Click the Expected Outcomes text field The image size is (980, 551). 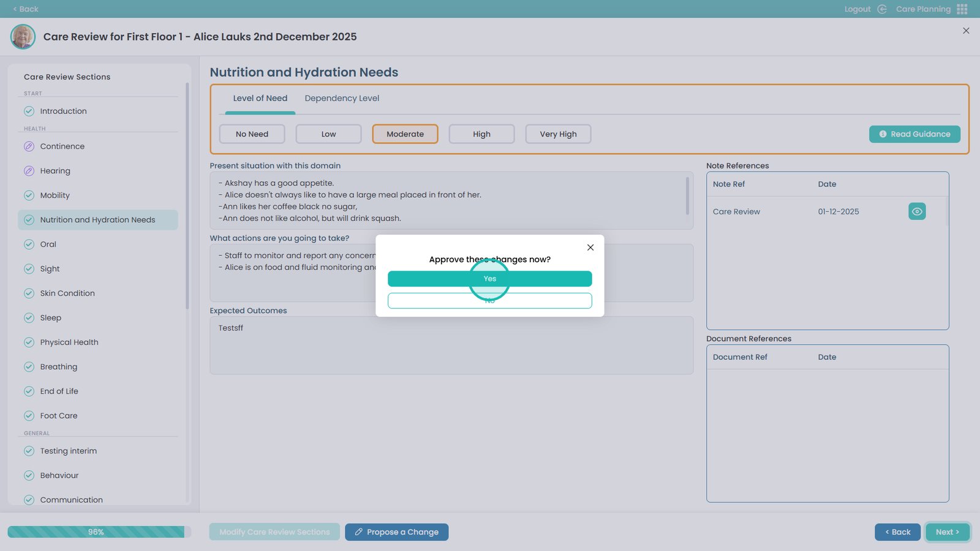(x=451, y=345)
